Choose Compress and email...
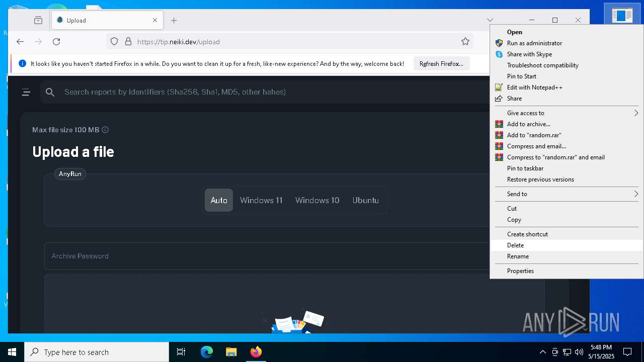 coord(567,146)
